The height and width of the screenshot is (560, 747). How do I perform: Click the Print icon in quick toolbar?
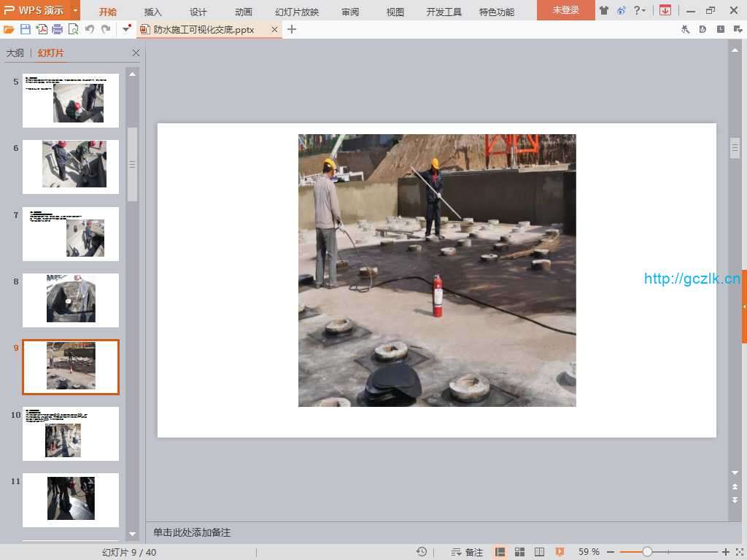point(57,29)
